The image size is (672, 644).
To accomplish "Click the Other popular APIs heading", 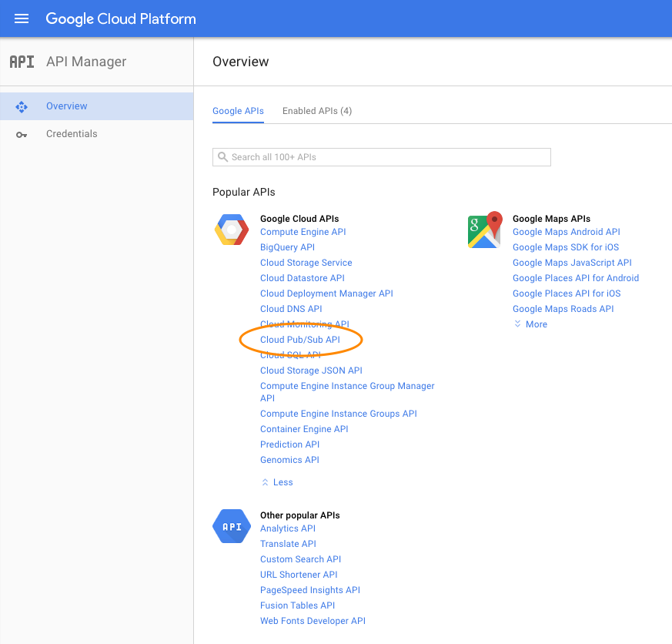I will coord(300,515).
